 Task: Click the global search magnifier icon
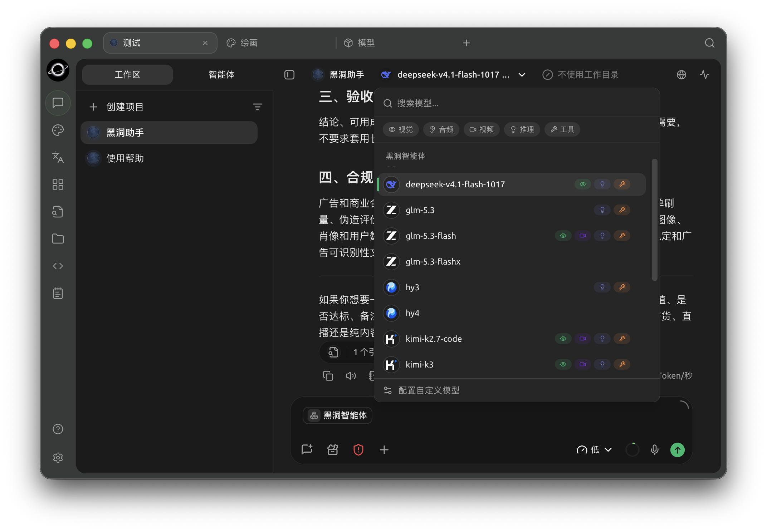(x=710, y=43)
